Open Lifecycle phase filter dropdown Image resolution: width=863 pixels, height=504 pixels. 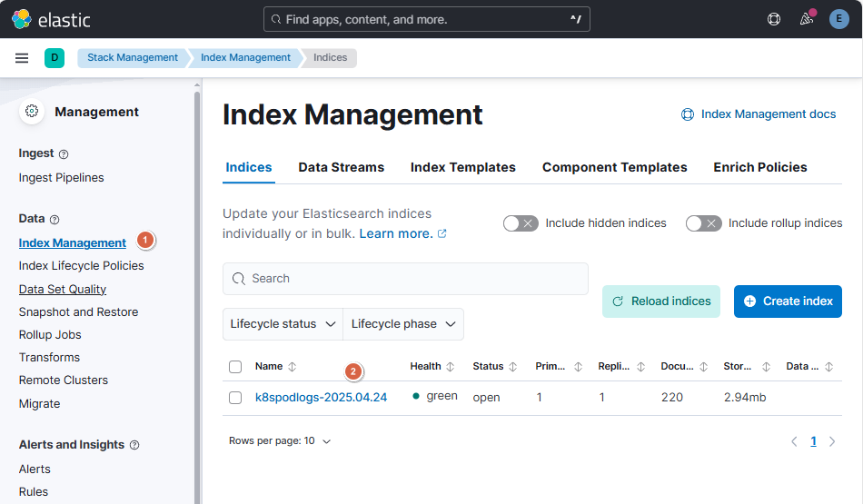click(x=403, y=324)
